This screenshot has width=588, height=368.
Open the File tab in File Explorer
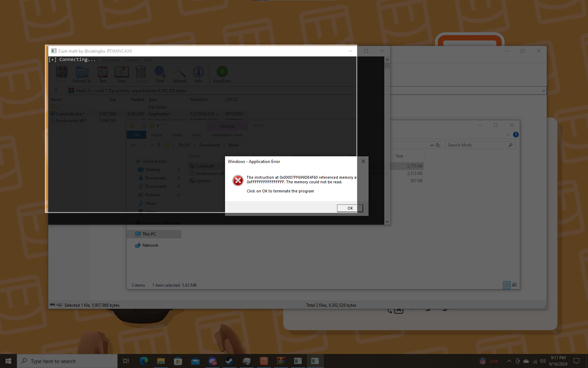coord(136,135)
